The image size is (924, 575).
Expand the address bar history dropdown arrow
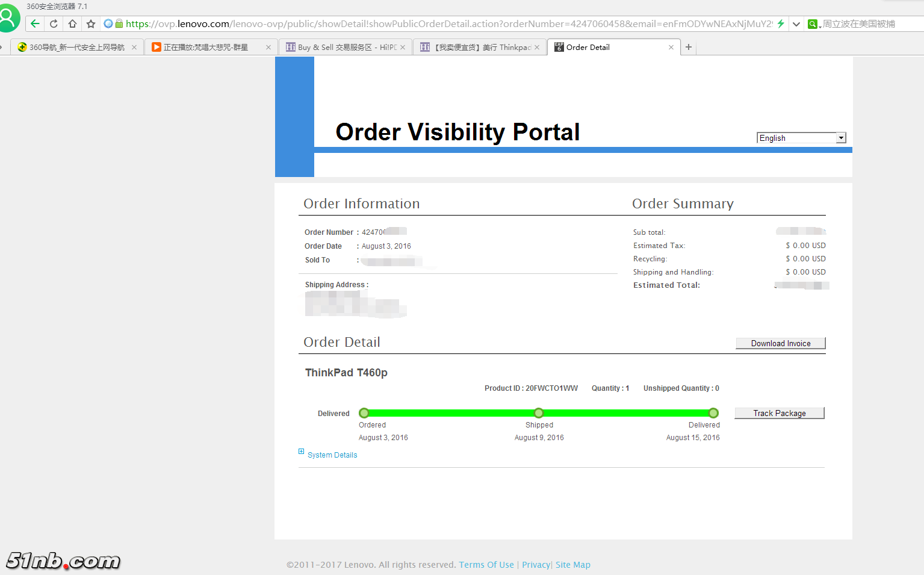click(x=796, y=24)
